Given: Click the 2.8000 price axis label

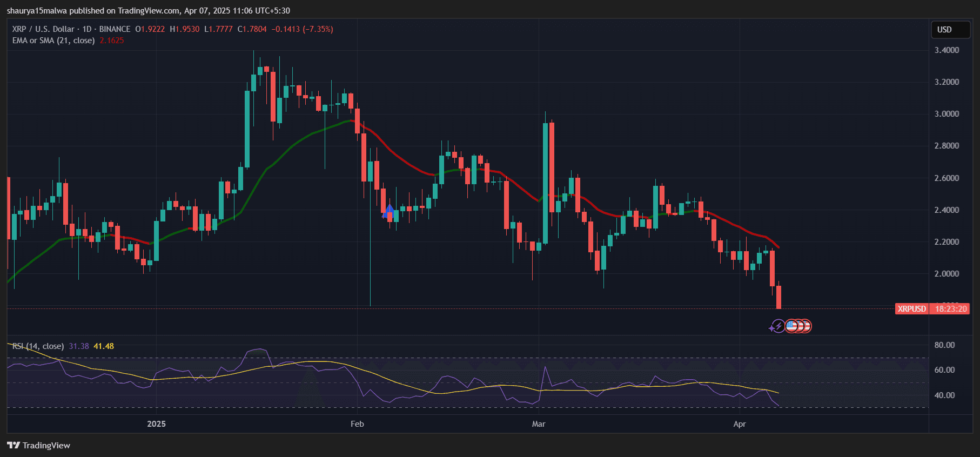Looking at the screenshot, I should [947, 146].
